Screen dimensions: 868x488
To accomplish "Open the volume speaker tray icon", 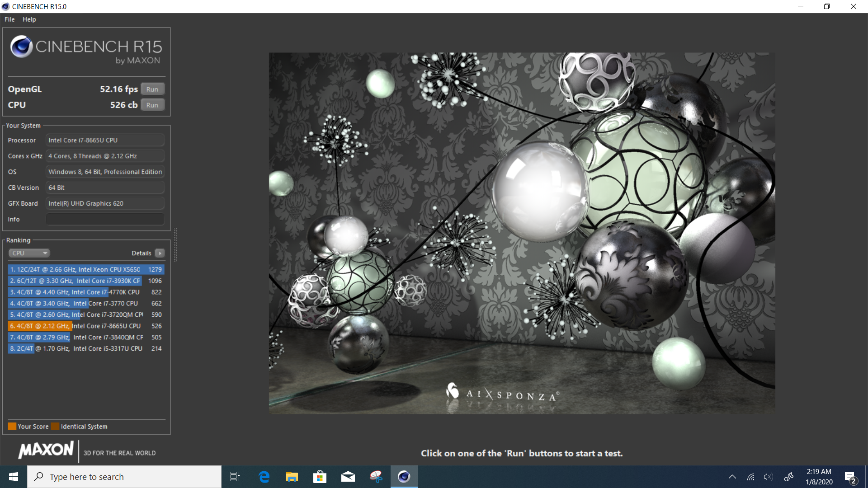I will pos(768,477).
